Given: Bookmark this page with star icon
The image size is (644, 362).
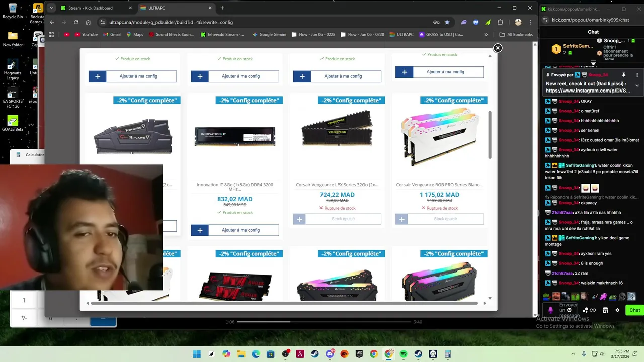Looking at the screenshot, I should coord(447,22).
